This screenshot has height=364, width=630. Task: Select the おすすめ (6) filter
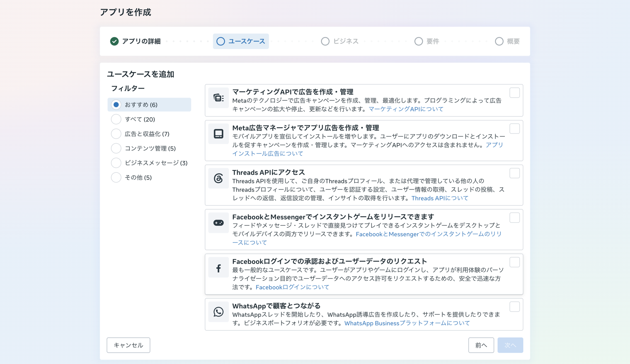(149, 105)
